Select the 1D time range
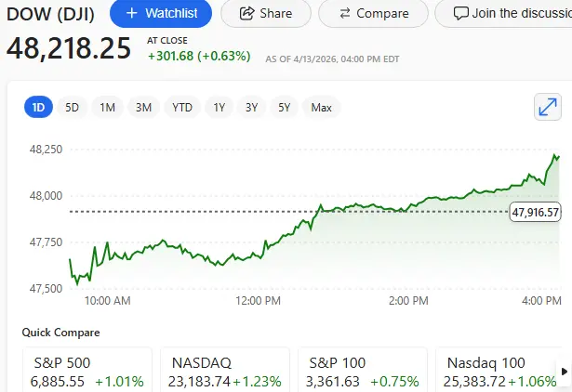This screenshot has width=572, height=392. [39, 108]
